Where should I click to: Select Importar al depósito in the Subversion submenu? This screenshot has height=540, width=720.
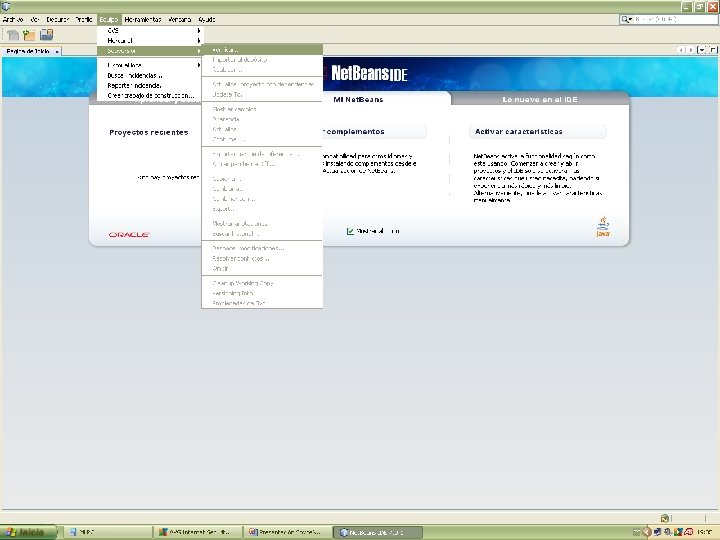262,60
